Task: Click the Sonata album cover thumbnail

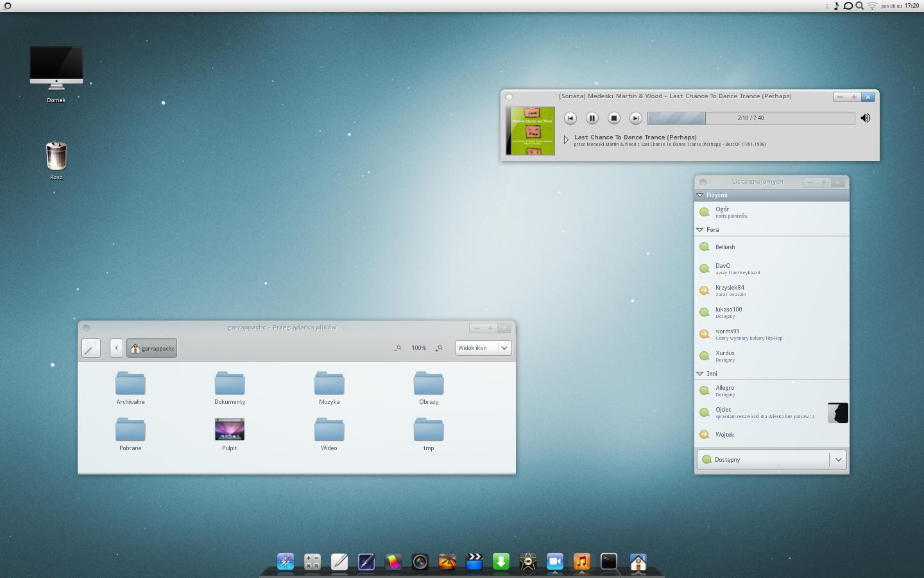Action: coord(530,131)
